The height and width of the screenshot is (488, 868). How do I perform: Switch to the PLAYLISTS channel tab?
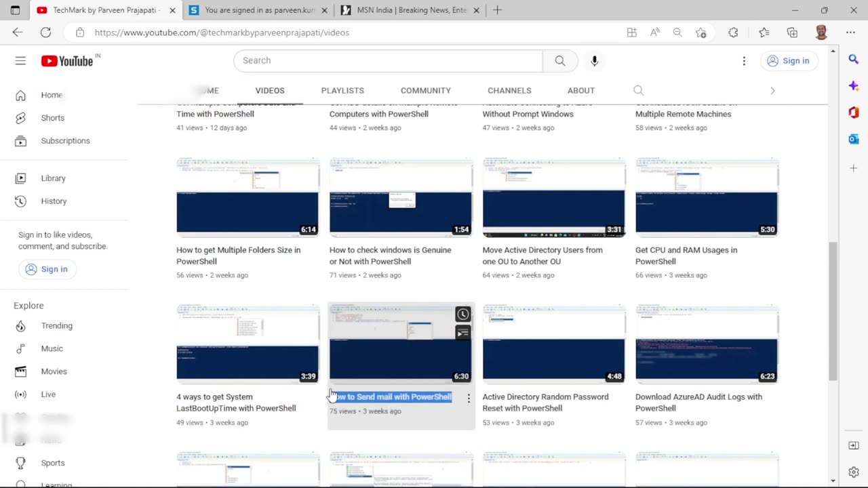click(342, 90)
